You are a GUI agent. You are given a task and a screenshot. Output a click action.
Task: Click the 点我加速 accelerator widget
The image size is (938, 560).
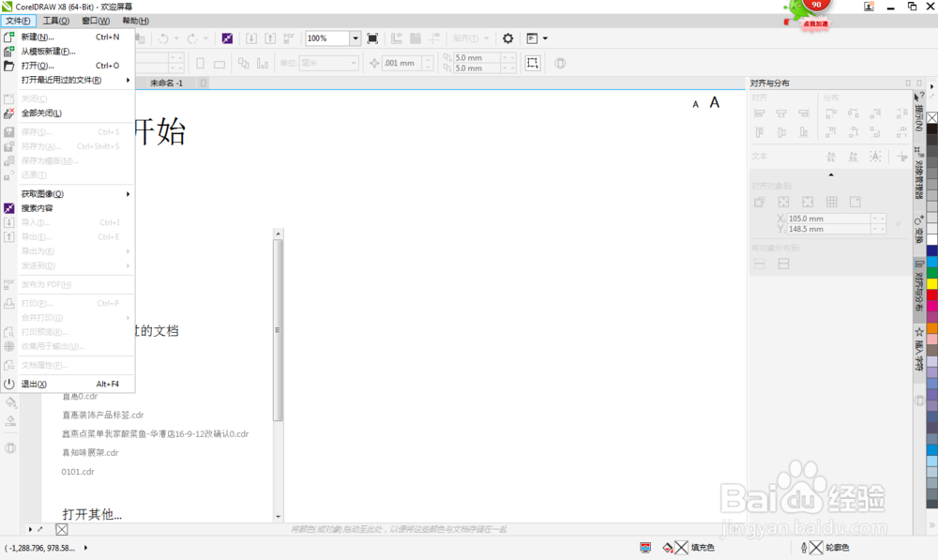(815, 24)
